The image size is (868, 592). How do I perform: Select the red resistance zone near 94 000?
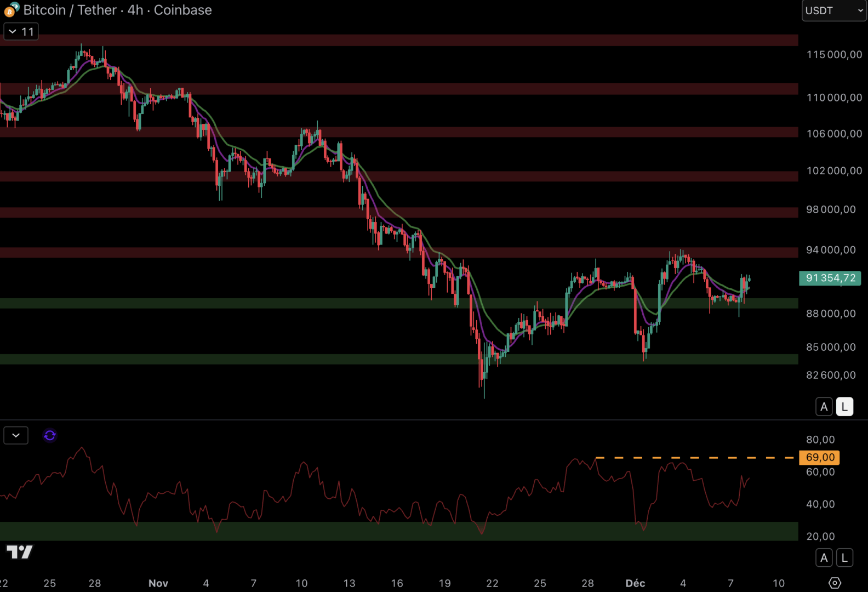329,252
